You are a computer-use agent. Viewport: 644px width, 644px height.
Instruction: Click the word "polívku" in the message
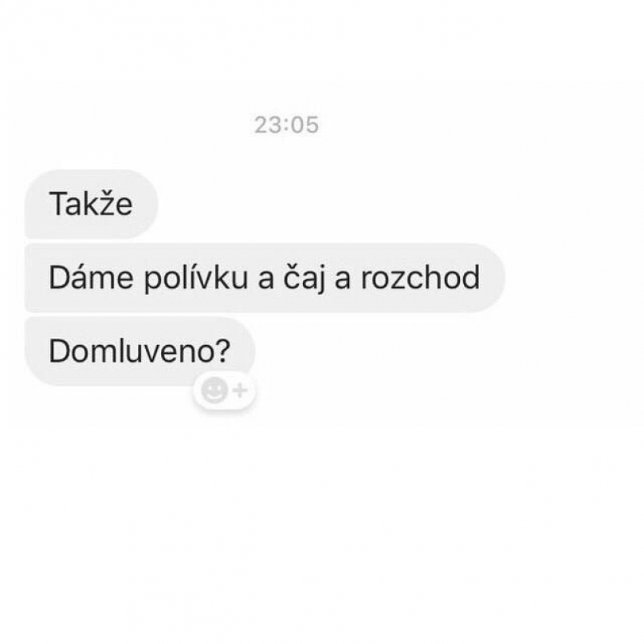tap(196, 279)
